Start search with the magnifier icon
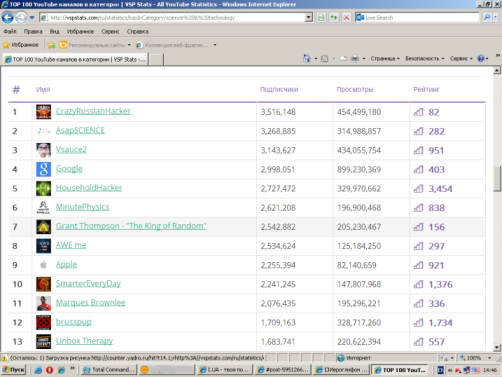Screen dimensions: 502x377 tap(487, 18)
